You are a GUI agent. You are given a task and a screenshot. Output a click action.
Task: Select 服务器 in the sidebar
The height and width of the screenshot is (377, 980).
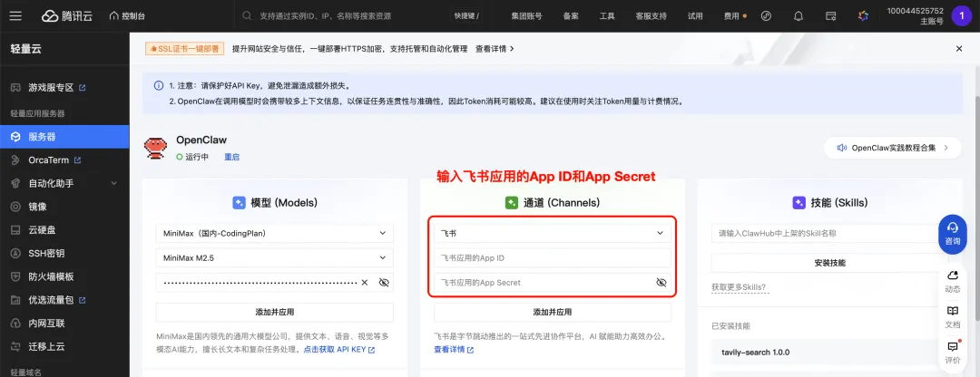(x=64, y=136)
